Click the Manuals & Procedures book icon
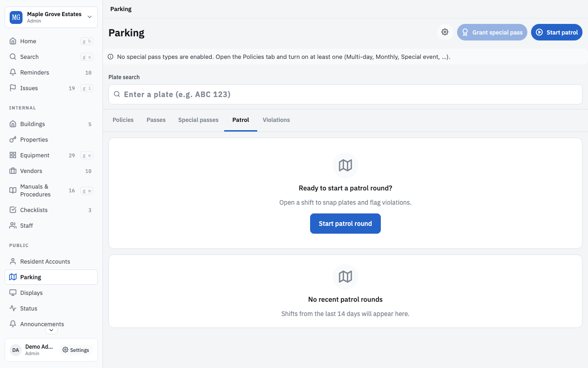 click(13, 190)
